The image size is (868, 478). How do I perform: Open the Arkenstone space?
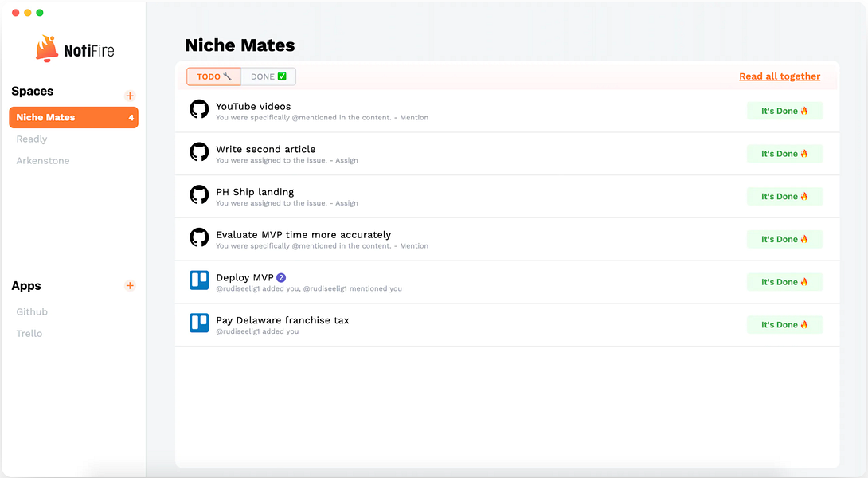pyautogui.click(x=41, y=161)
